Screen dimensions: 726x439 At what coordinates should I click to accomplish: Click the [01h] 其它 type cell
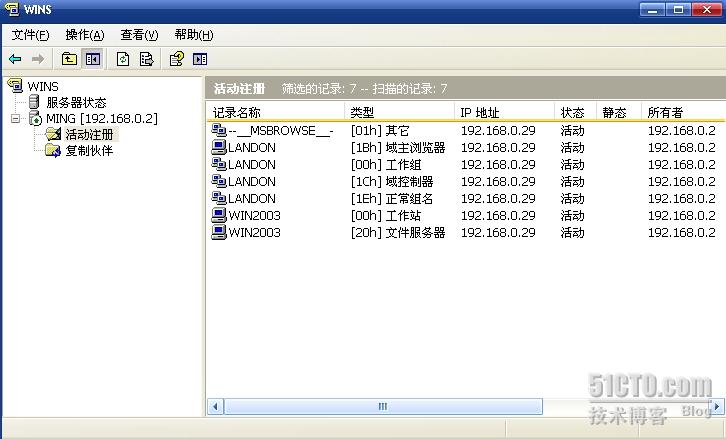[380, 131]
